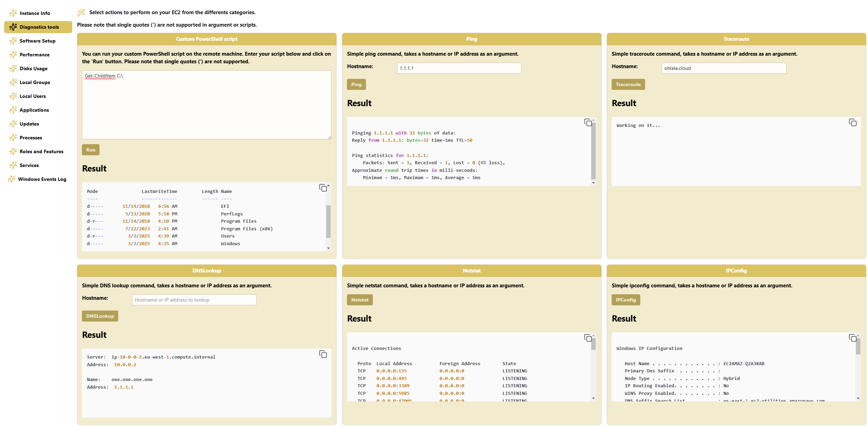Click the sparkle icon beside Applications
Image resolution: width=868 pixels, height=426 pixels.
point(13,110)
